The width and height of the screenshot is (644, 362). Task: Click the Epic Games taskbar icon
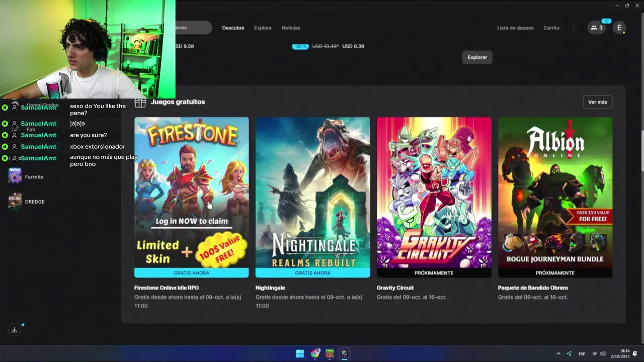pyautogui.click(x=345, y=353)
